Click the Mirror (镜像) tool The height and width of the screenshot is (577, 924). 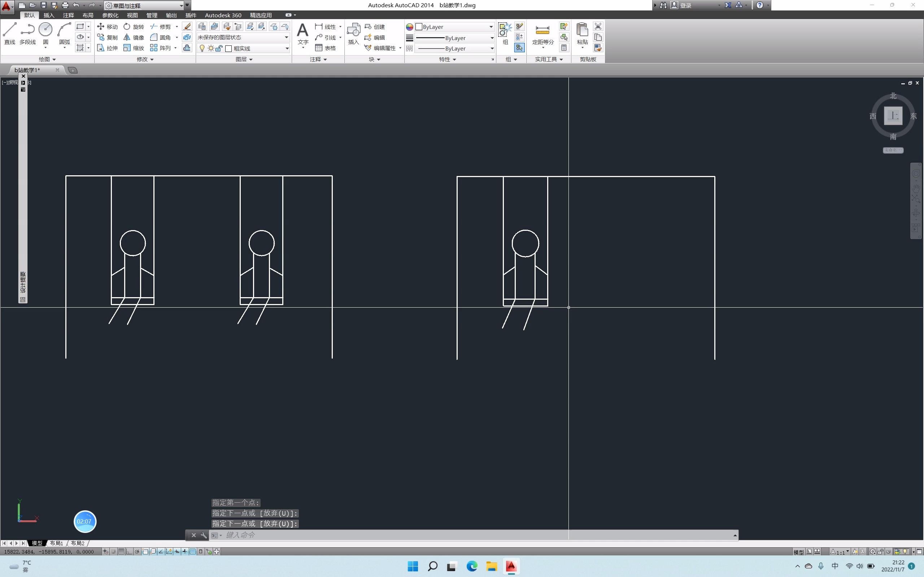click(x=134, y=38)
